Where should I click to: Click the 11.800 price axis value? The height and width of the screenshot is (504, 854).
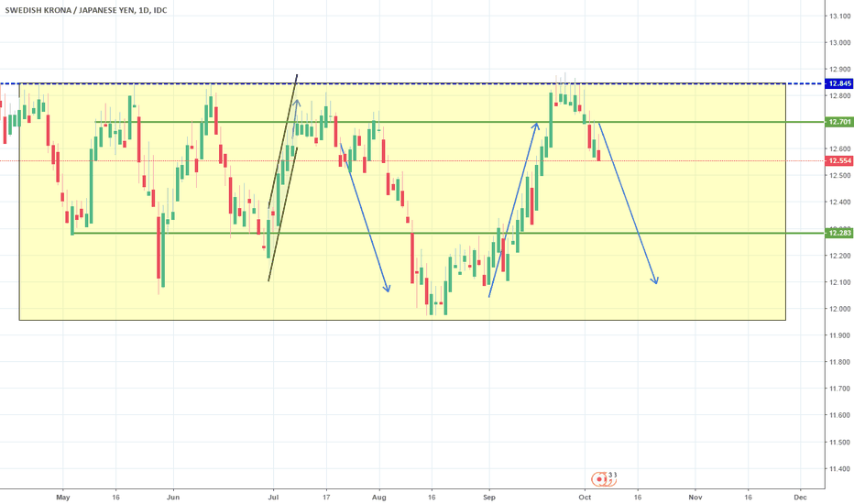pyautogui.click(x=840, y=362)
